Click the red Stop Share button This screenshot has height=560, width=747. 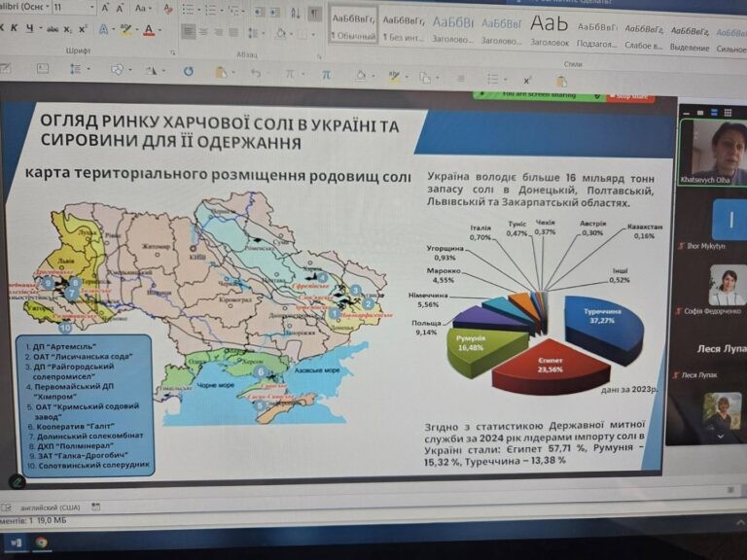pos(630,96)
